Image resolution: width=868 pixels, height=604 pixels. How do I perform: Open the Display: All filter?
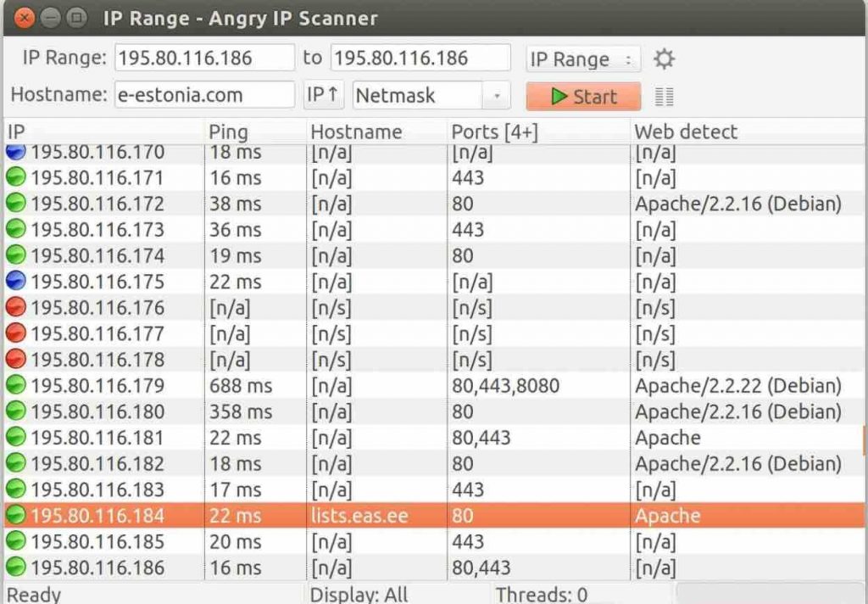point(359,594)
